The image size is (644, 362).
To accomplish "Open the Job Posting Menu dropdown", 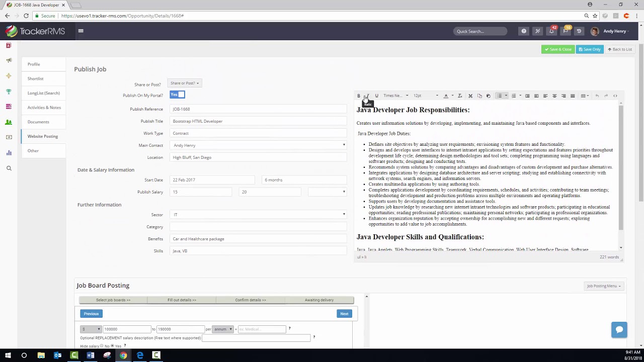I will (x=604, y=286).
